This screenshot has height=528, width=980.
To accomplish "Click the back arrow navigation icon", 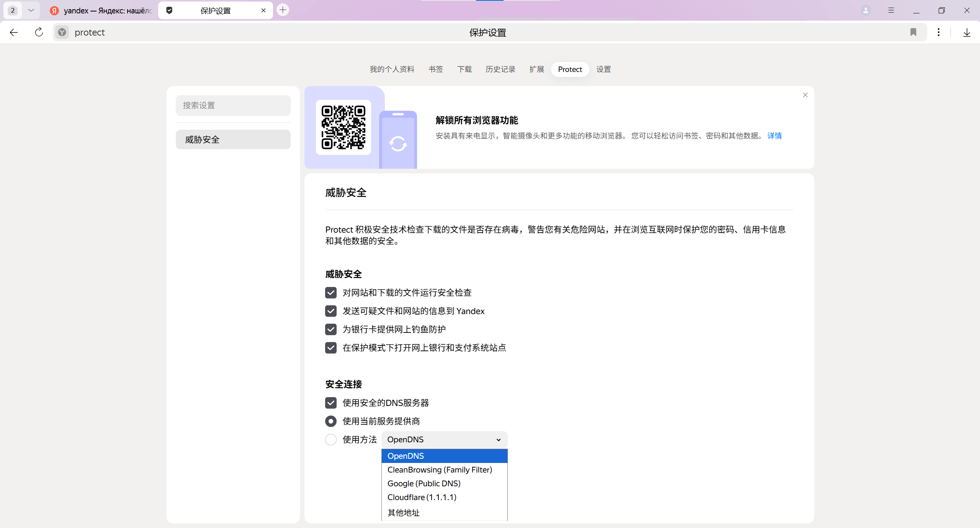I will pyautogui.click(x=14, y=33).
